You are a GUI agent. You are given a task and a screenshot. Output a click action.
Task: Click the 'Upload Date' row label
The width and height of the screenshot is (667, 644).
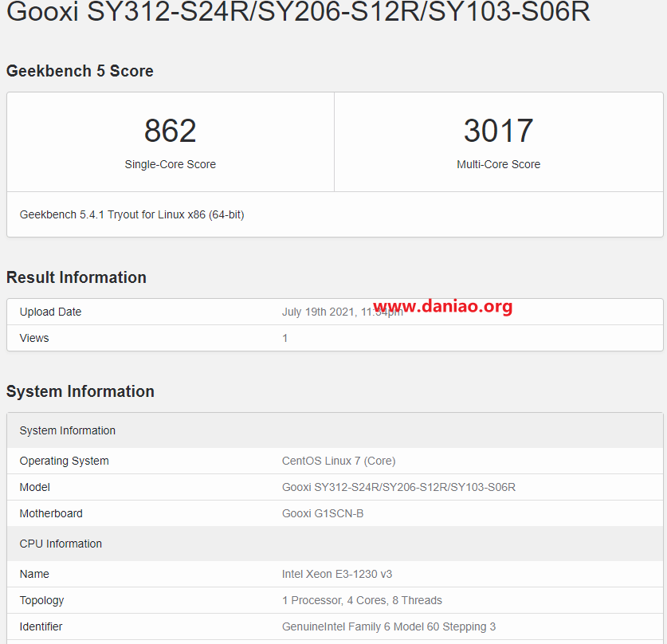51,312
